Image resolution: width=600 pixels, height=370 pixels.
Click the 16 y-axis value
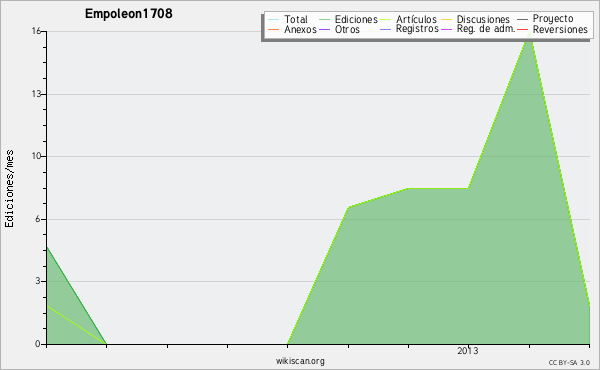click(36, 31)
